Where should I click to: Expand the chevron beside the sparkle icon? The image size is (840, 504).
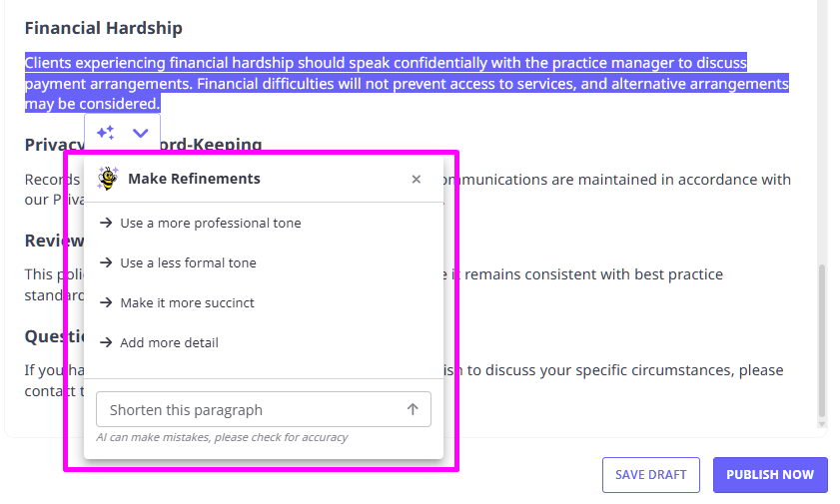(141, 133)
